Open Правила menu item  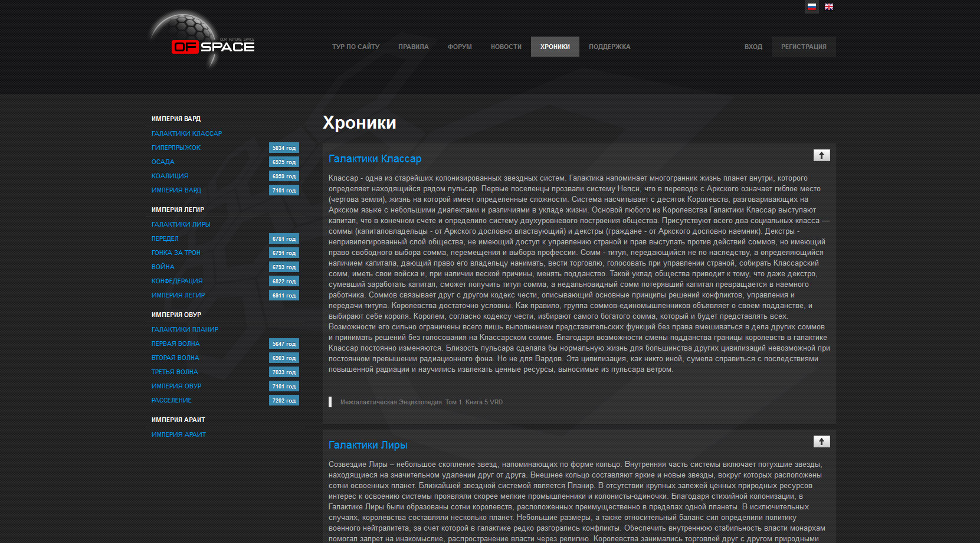point(414,47)
